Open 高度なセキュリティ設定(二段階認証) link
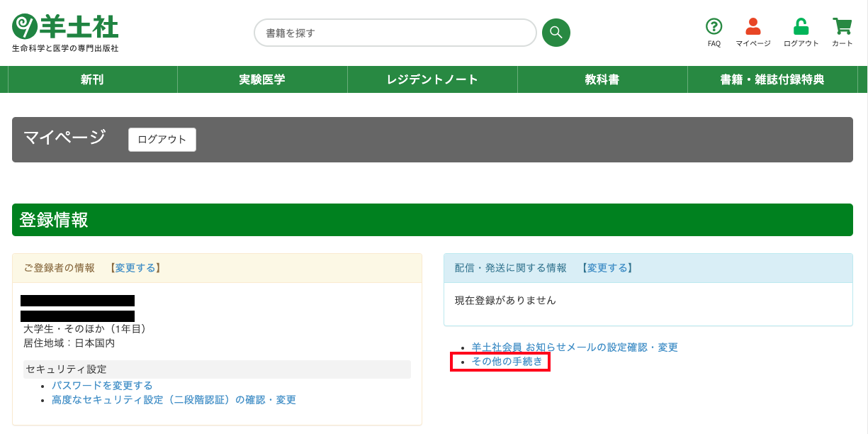868x434 pixels. point(174,400)
